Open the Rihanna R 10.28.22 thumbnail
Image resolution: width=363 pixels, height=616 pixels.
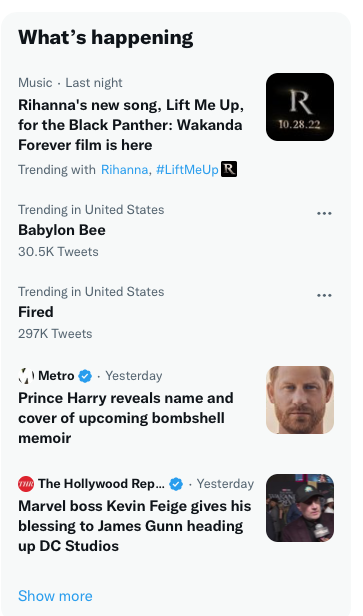300,107
